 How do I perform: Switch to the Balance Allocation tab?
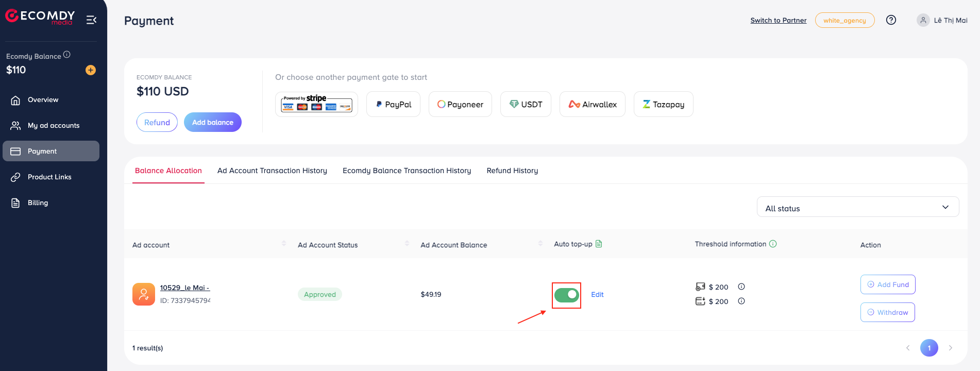point(168,171)
